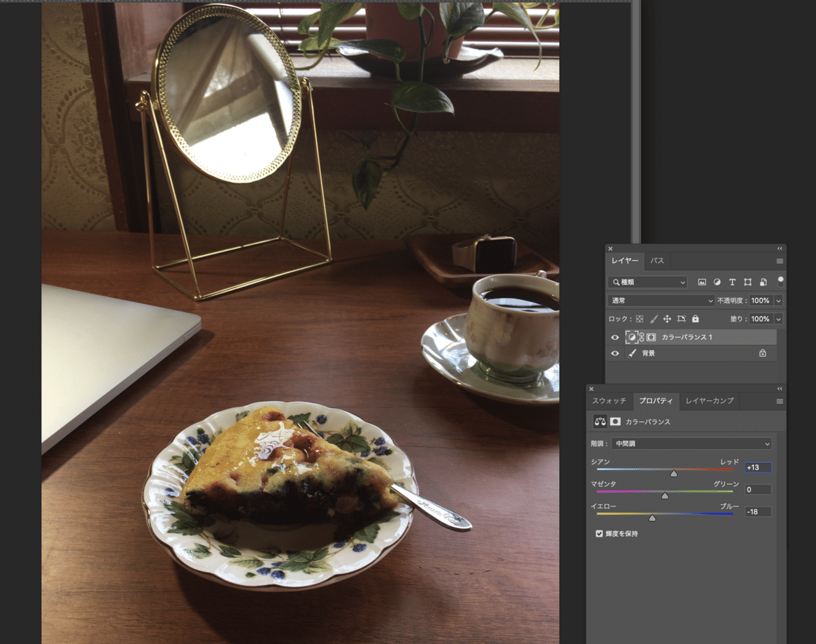Hide the 背景 layer
This screenshot has height=644, width=816.
[615, 354]
